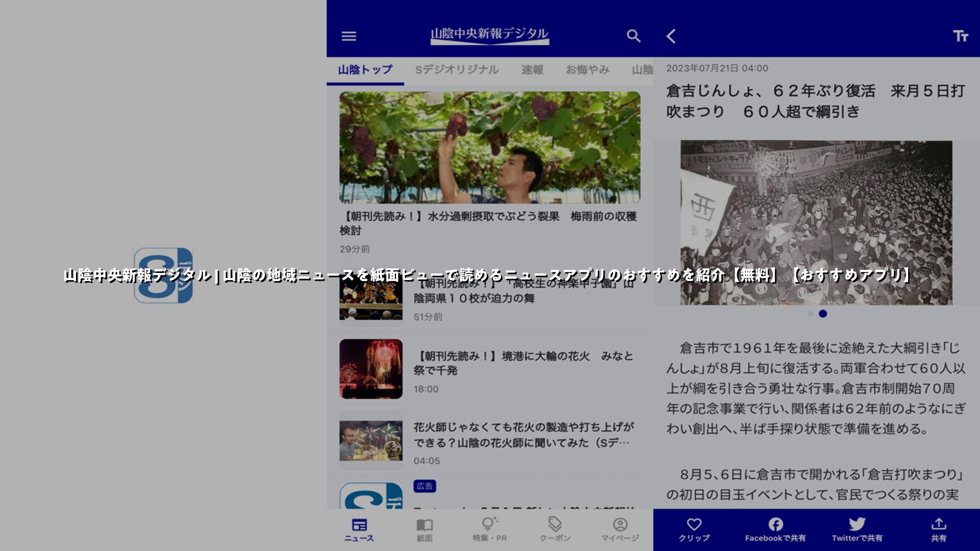Tap the search magnifier icon

pyautogui.click(x=633, y=36)
